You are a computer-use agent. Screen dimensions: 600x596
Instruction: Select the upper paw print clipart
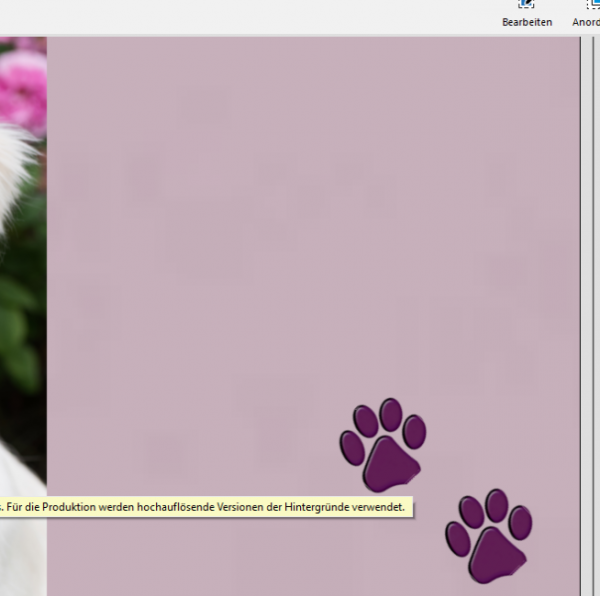click(x=383, y=445)
